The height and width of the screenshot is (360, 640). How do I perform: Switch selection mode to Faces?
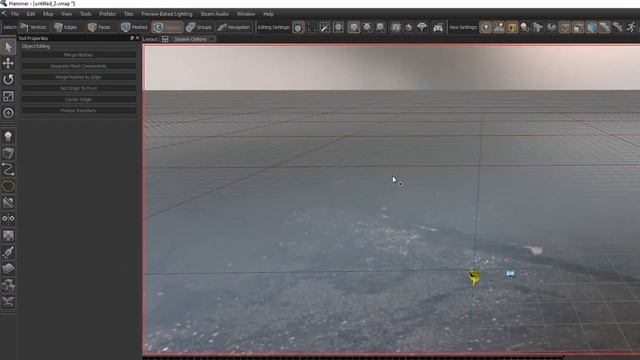pyautogui.click(x=100, y=27)
